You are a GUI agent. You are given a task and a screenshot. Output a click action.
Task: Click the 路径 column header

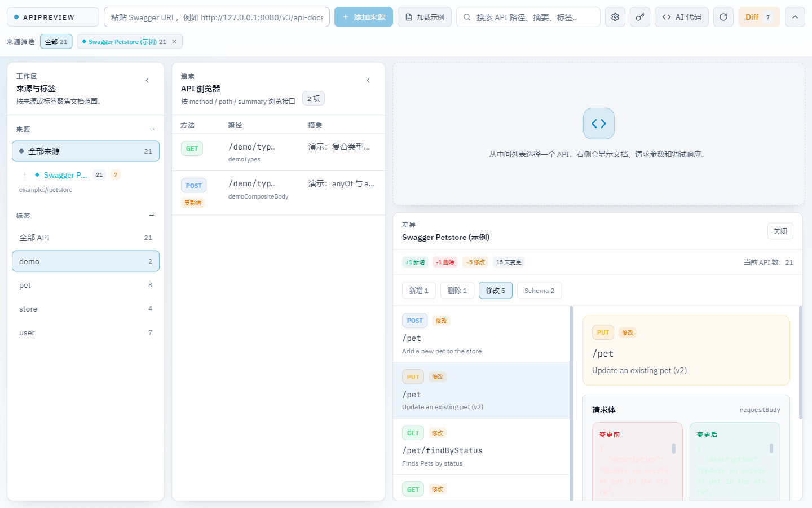pos(235,125)
